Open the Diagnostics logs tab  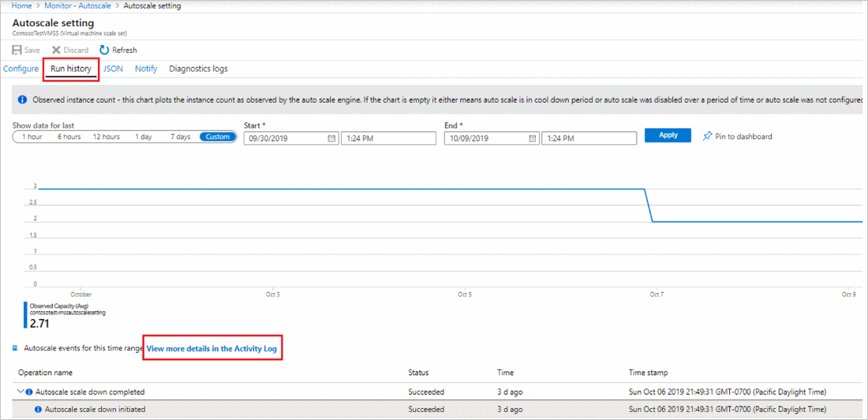point(198,69)
